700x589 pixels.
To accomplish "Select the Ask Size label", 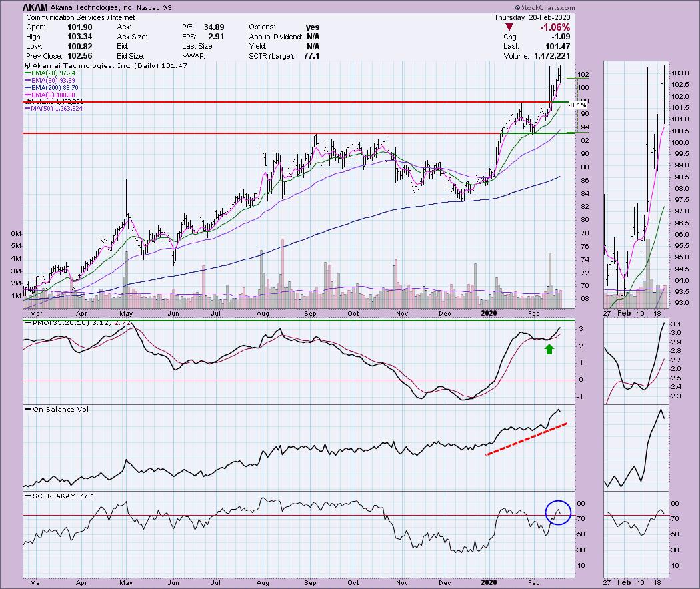I will (132, 37).
